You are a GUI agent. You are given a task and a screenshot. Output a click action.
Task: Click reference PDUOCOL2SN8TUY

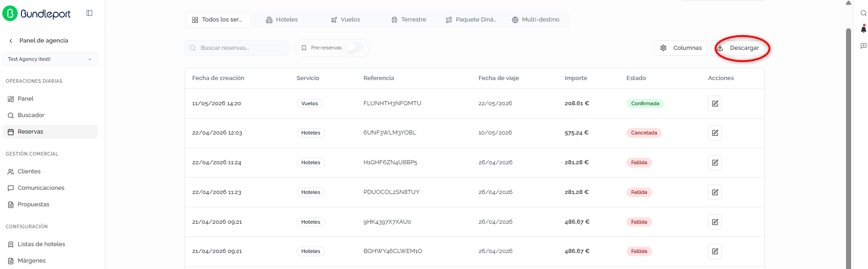[x=391, y=192]
